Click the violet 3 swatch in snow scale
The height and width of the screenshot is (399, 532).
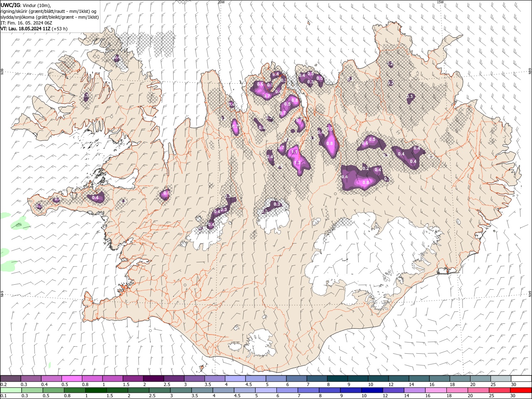(x=195, y=378)
